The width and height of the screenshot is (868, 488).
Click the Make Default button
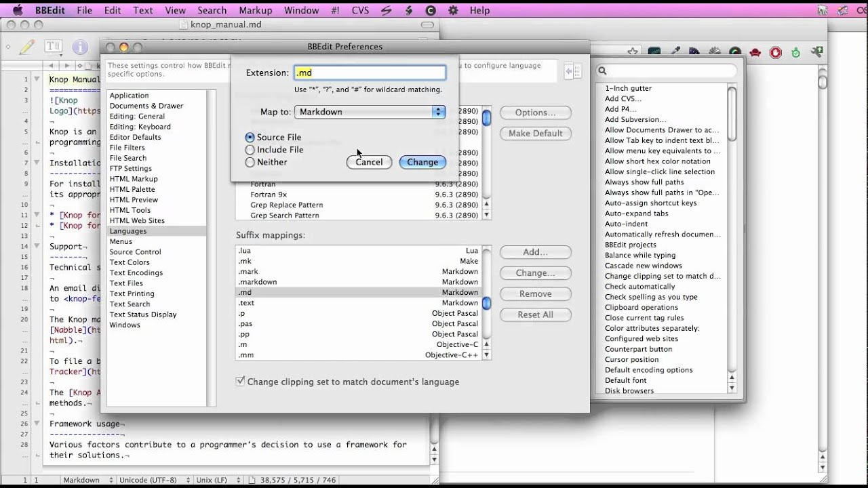click(x=536, y=134)
